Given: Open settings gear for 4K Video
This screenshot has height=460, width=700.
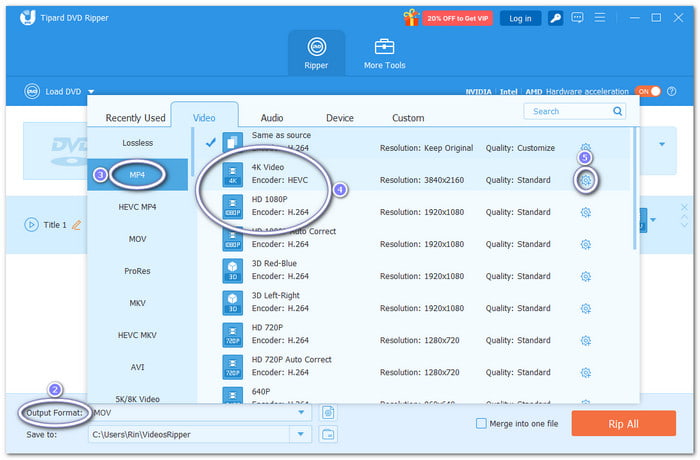Looking at the screenshot, I should [x=585, y=180].
